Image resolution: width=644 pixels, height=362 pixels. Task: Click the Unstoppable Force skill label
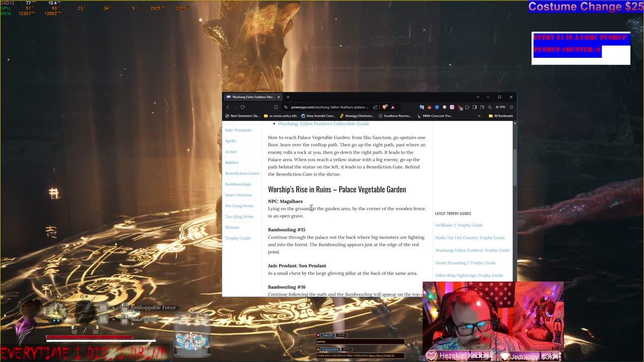[153, 308]
